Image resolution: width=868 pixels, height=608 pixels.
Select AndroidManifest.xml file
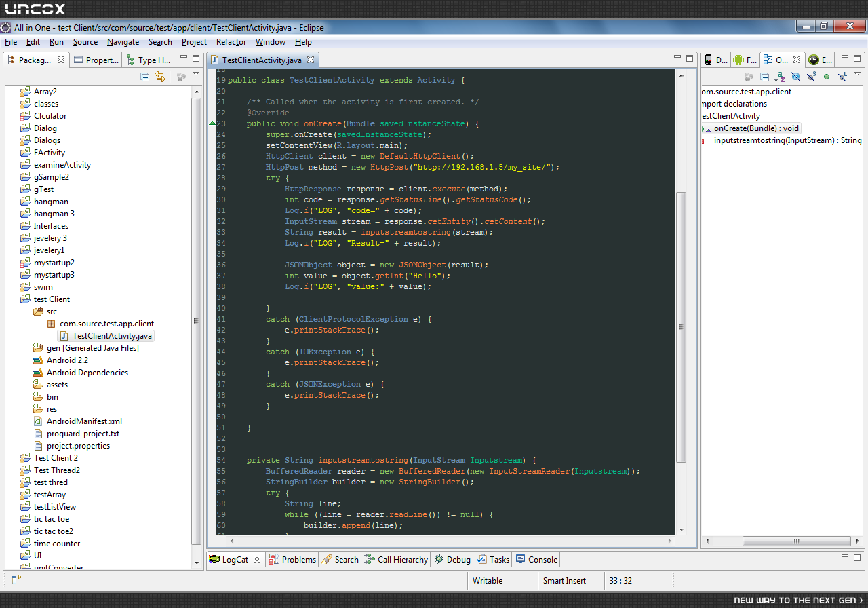click(x=84, y=421)
